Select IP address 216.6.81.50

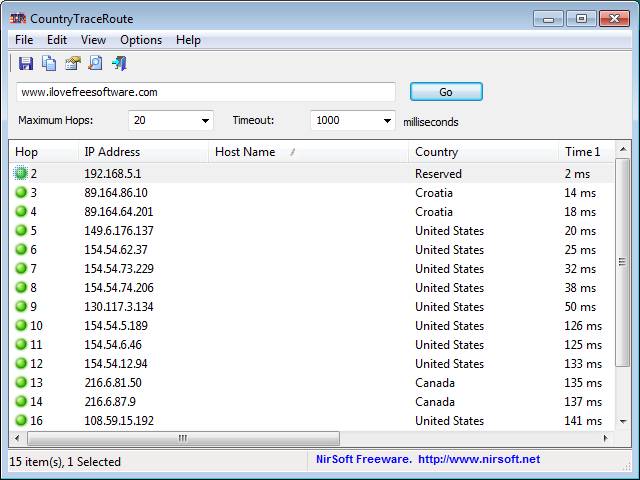113,382
